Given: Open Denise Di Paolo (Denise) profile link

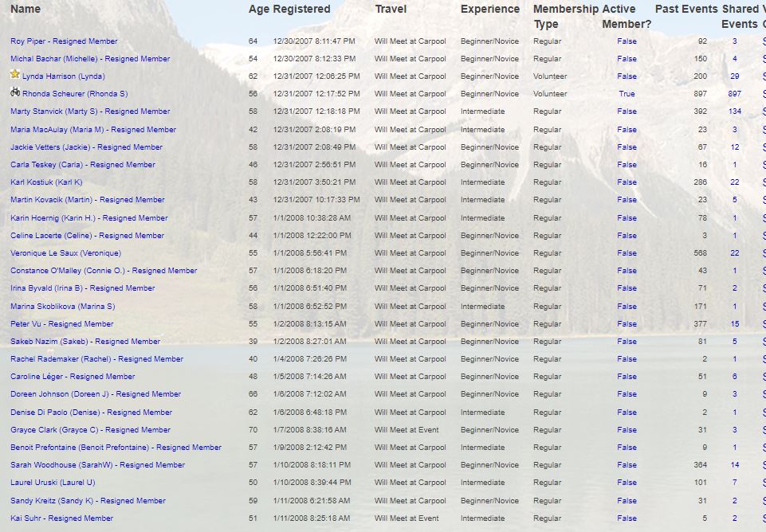Looking at the screenshot, I should 92,413.
